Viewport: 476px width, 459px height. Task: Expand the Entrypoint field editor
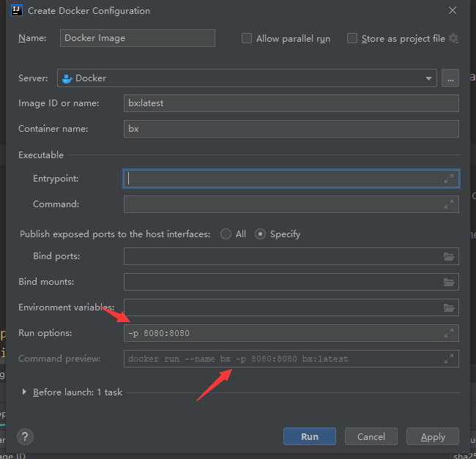(449, 179)
